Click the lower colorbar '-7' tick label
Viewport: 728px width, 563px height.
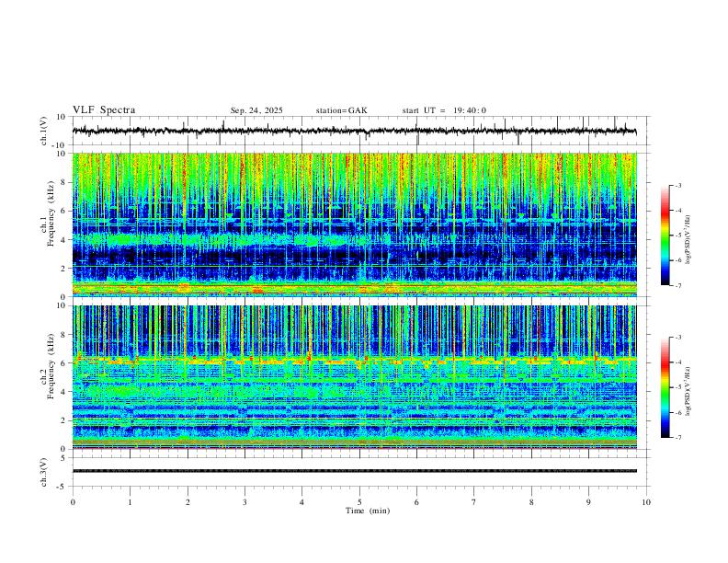(x=678, y=438)
